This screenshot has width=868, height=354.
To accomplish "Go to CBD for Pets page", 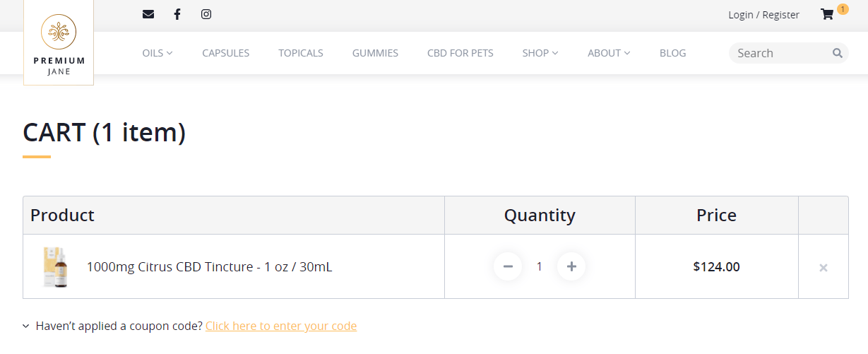I will click(460, 53).
